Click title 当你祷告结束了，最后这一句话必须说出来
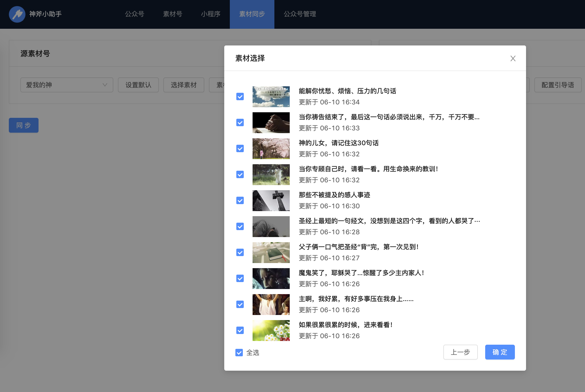This screenshot has width=585, height=392. [x=389, y=117]
